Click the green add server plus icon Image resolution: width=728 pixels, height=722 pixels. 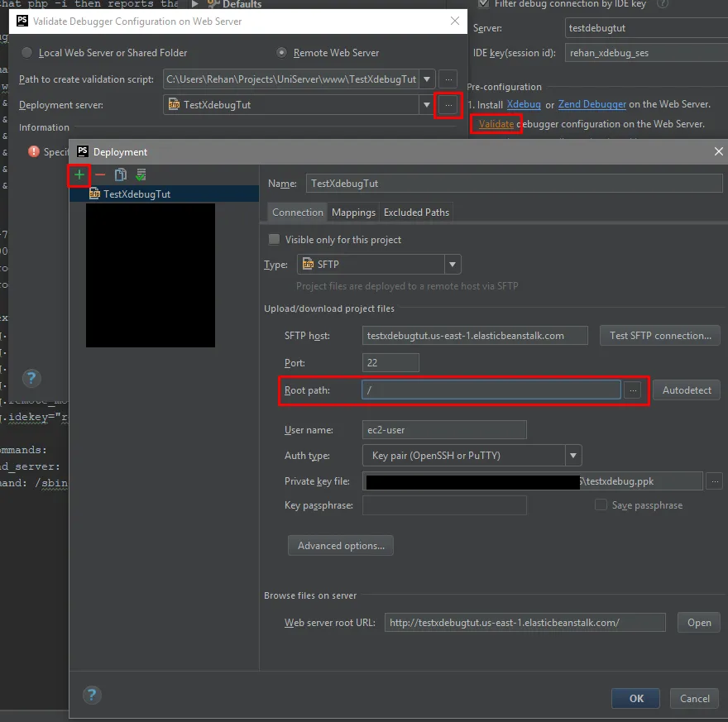[x=79, y=175]
